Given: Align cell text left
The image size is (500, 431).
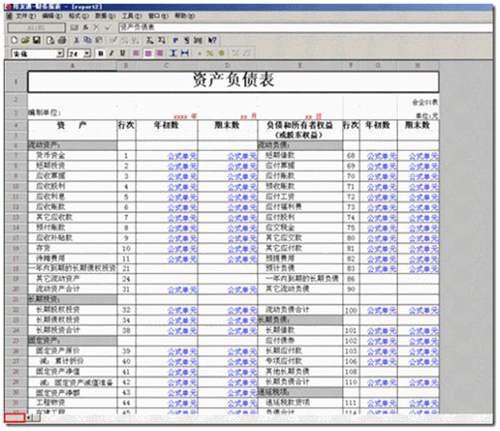Looking at the screenshot, I should [x=136, y=53].
